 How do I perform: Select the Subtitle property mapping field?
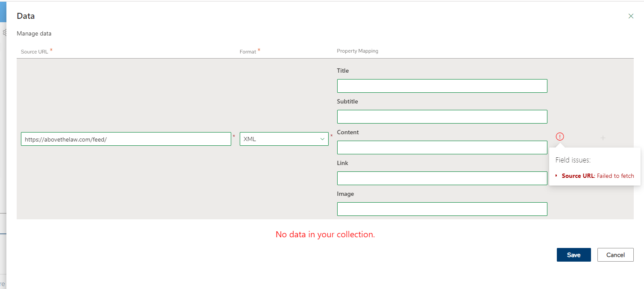point(442,117)
